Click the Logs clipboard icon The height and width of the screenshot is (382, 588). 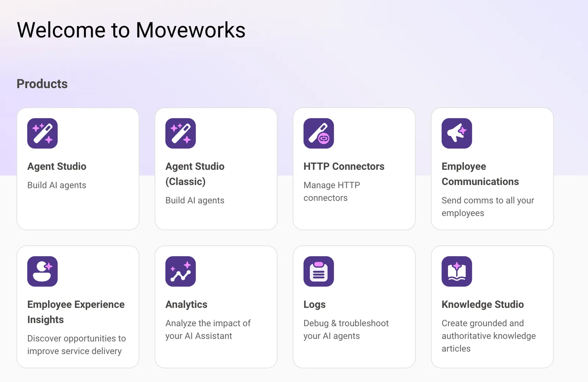tap(319, 271)
